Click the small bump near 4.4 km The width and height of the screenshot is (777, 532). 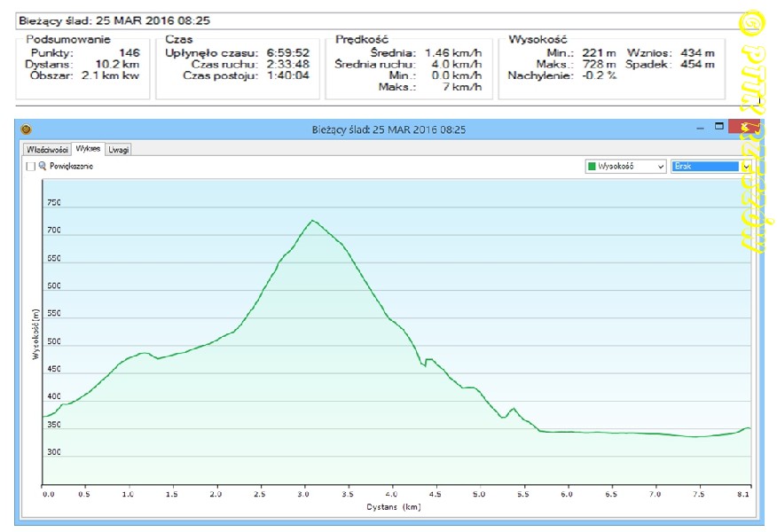tap(428, 359)
